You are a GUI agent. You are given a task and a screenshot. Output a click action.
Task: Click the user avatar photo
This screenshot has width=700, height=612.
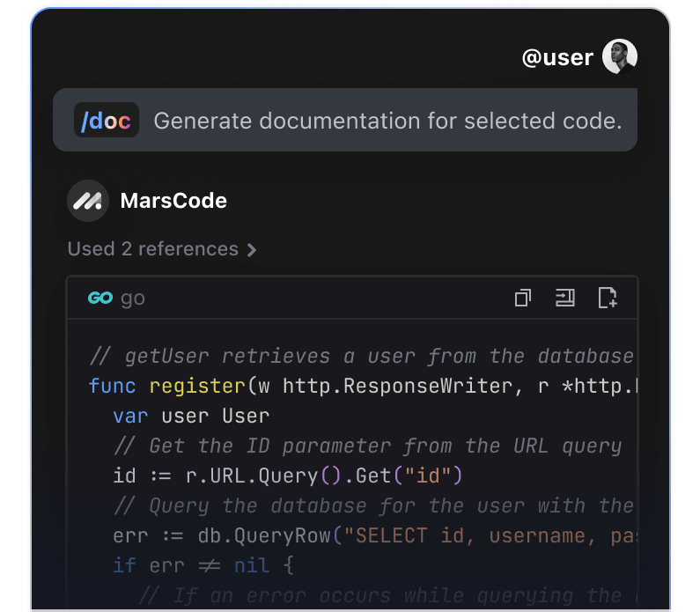(620, 56)
